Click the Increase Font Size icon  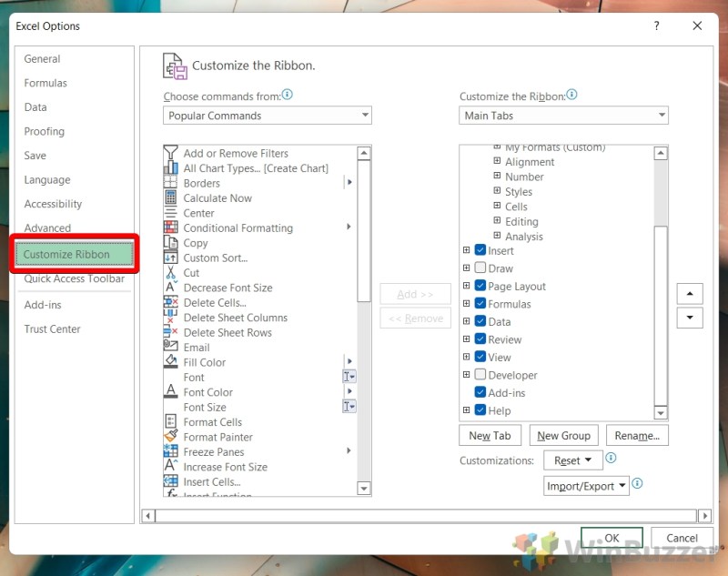pyautogui.click(x=170, y=466)
